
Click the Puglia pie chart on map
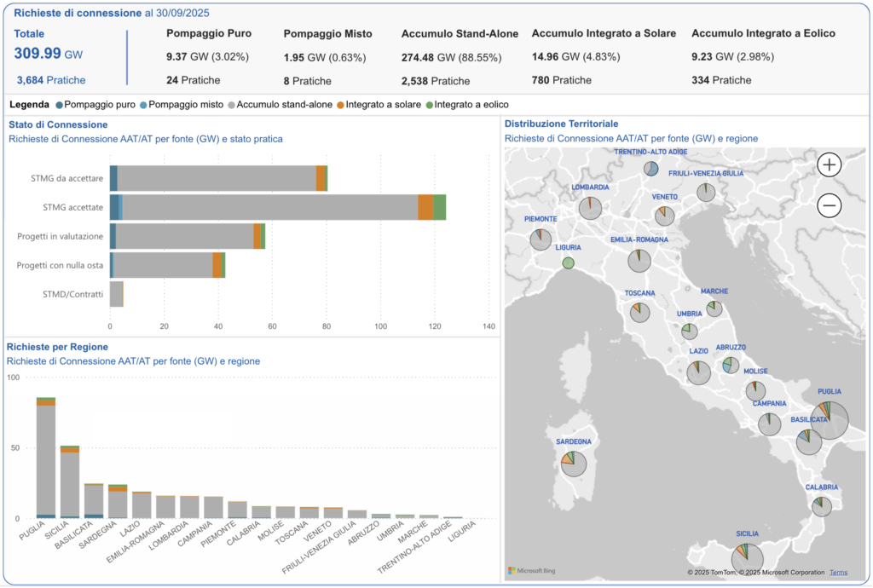coord(830,420)
